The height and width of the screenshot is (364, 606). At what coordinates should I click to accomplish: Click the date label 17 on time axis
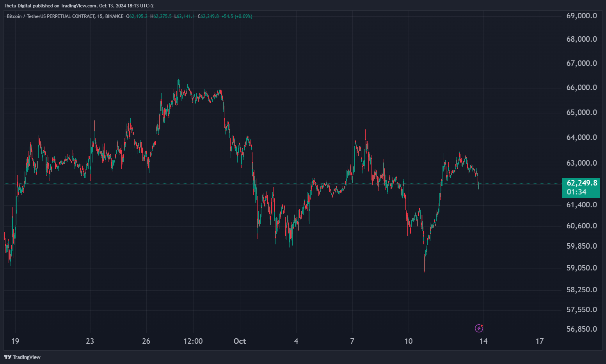[x=540, y=341]
